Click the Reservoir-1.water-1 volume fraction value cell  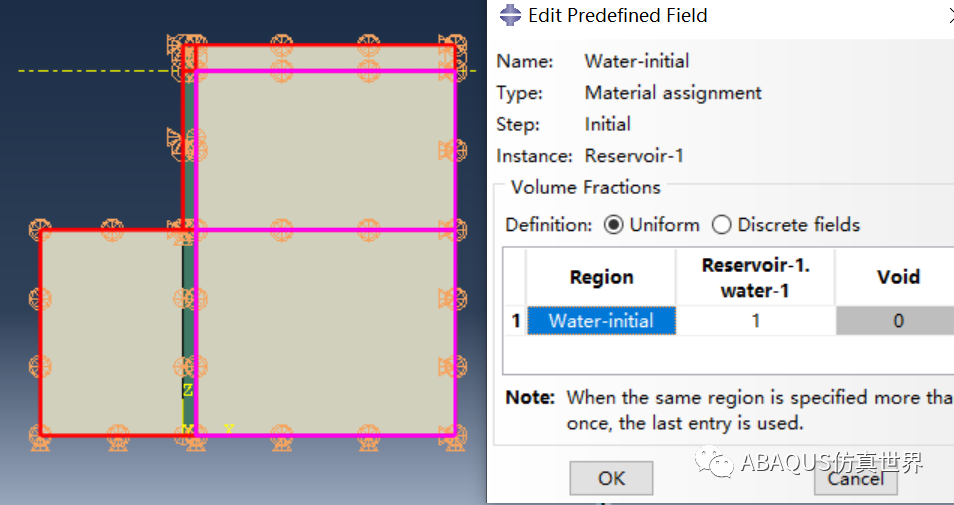[756, 321]
